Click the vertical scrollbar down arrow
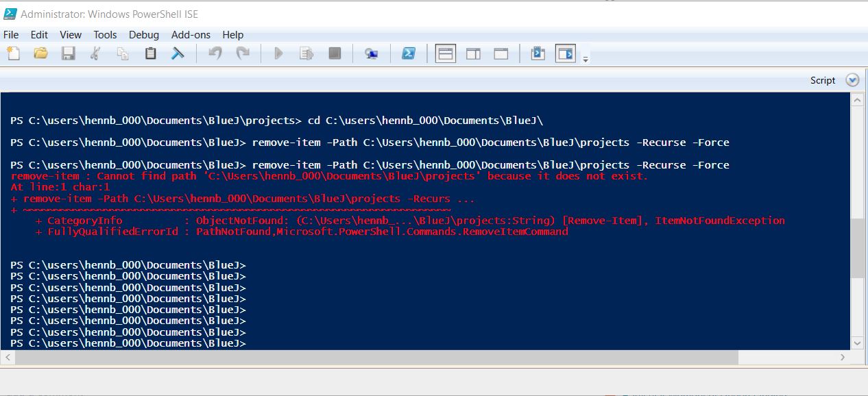The image size is (868, 396). [858, 343]
